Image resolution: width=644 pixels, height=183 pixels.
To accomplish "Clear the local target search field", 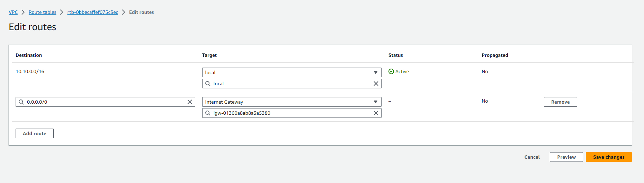I will (376, 84).
